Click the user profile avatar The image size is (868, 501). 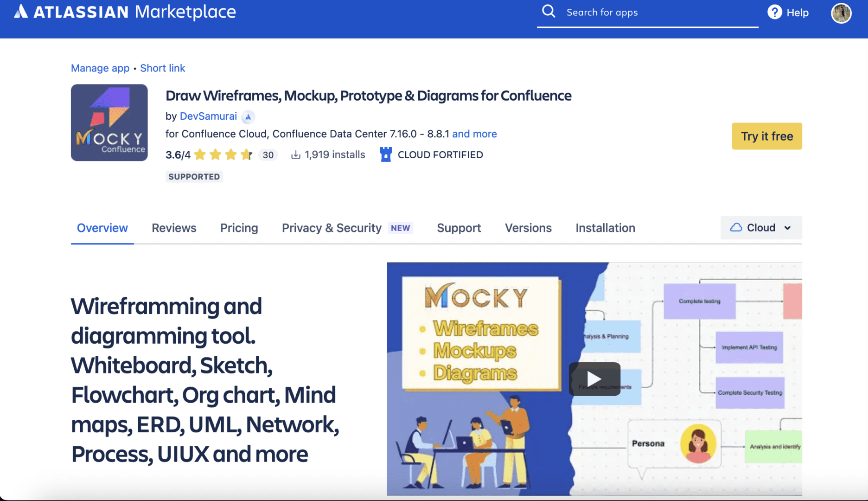point(841,13)
